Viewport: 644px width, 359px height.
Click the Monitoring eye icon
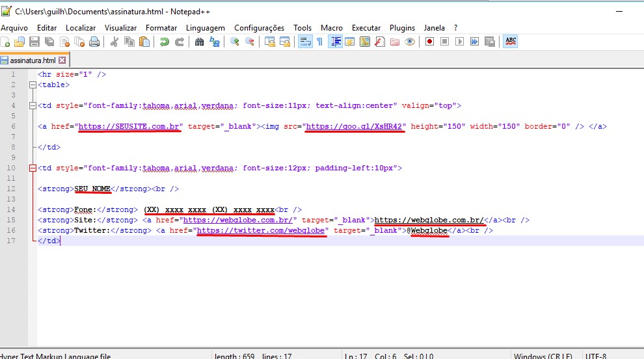(409, 42)
